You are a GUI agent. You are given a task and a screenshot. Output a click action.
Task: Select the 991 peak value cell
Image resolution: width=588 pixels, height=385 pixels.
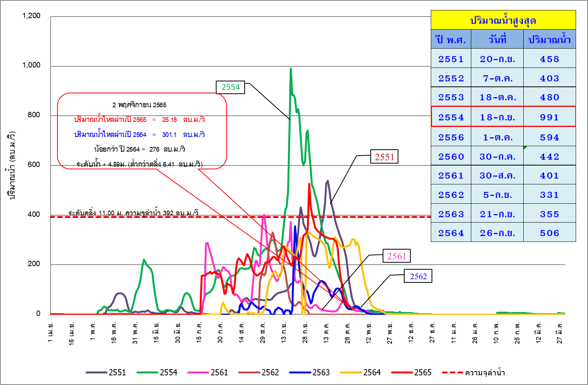549,117
